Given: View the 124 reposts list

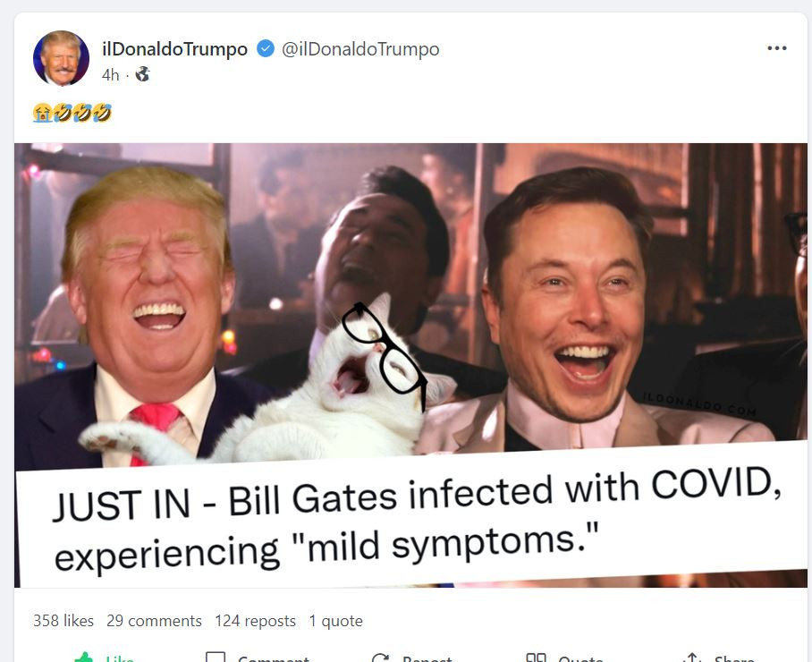Looking at the screenshot, I should click(255, 621).
